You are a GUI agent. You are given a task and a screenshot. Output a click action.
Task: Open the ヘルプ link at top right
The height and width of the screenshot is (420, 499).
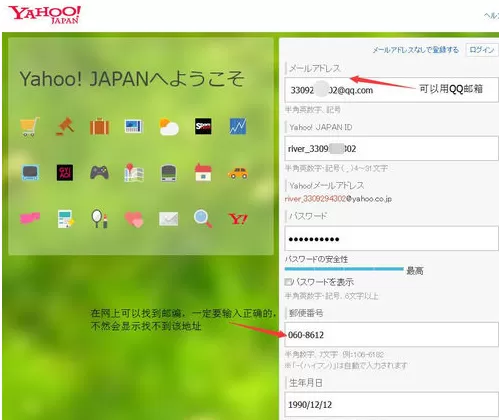click(x=491, y=16)
